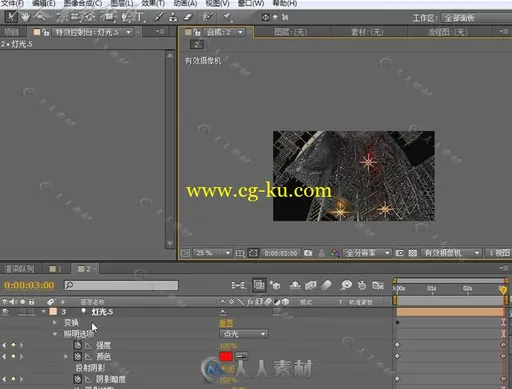Select the Eraser tool
Viewport: 512px width, 389px height.
point(188,17)
